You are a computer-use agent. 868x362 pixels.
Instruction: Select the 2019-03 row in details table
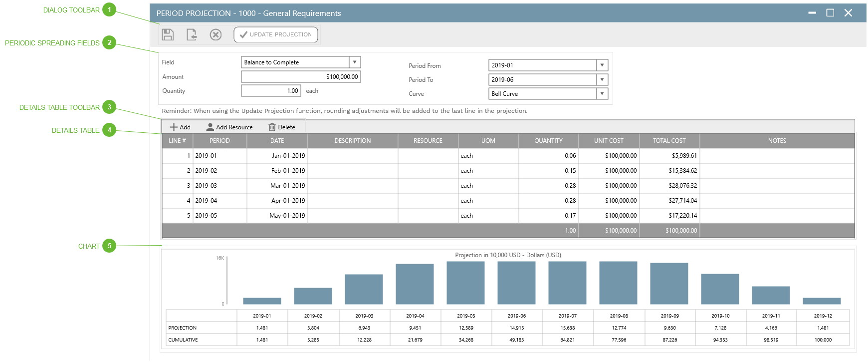pyautogui.click(x=219, y=186)
